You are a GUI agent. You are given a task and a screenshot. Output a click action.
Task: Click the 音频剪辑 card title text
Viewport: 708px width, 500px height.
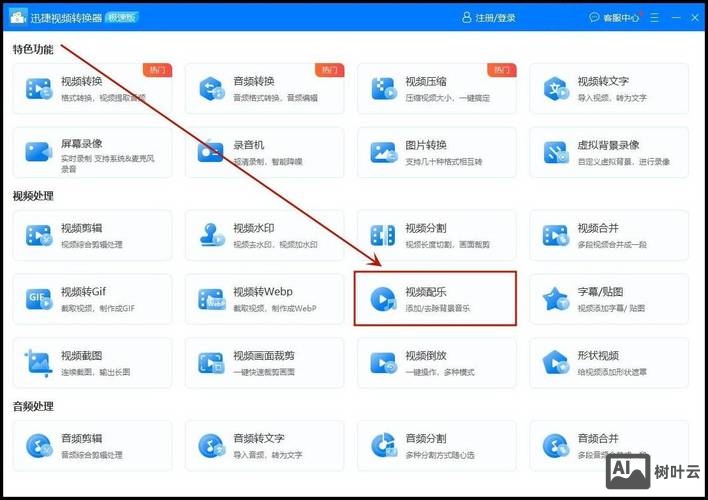click(82, 438)
